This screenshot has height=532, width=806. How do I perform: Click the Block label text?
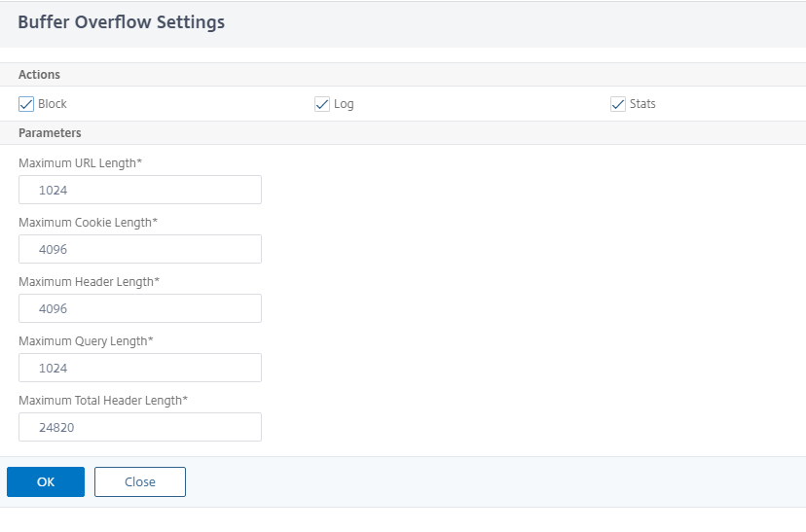click(53, 104)
